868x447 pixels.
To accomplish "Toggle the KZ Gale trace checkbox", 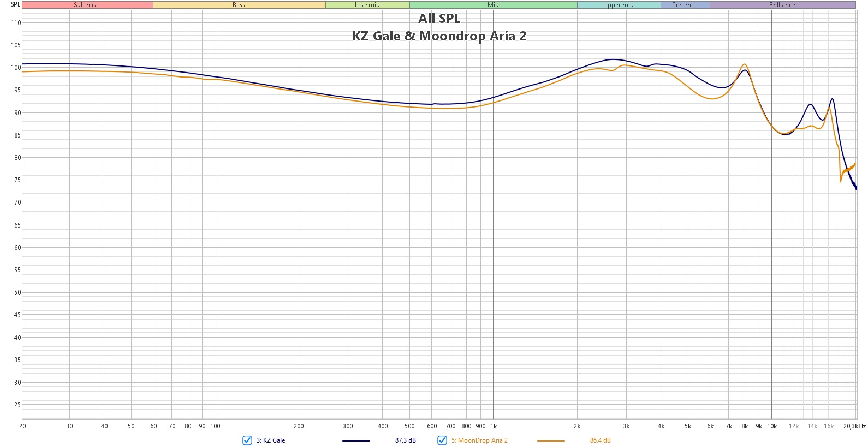I will tap(247, 440).
